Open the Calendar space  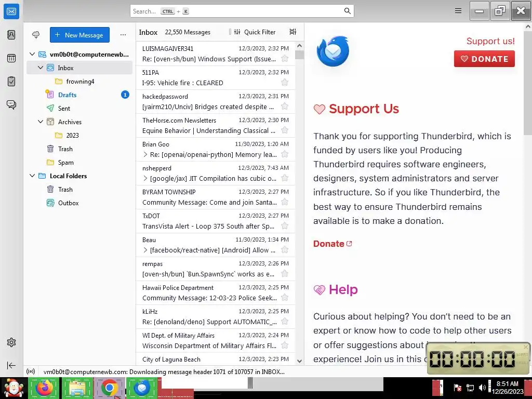pyautogui.click(x=11, y=58)
